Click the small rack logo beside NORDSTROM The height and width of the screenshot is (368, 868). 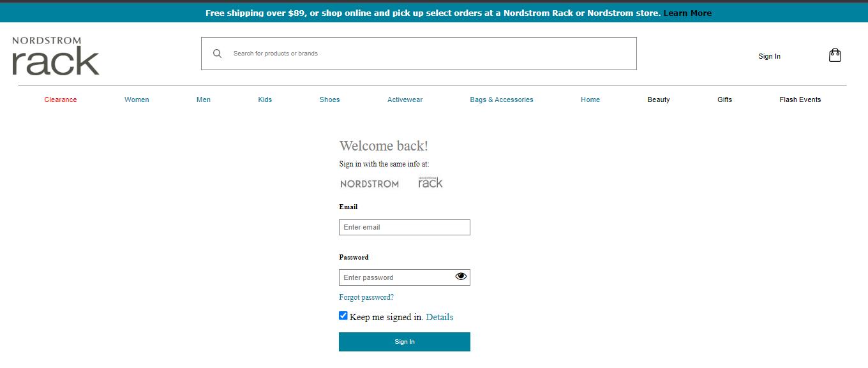[431, 181]
